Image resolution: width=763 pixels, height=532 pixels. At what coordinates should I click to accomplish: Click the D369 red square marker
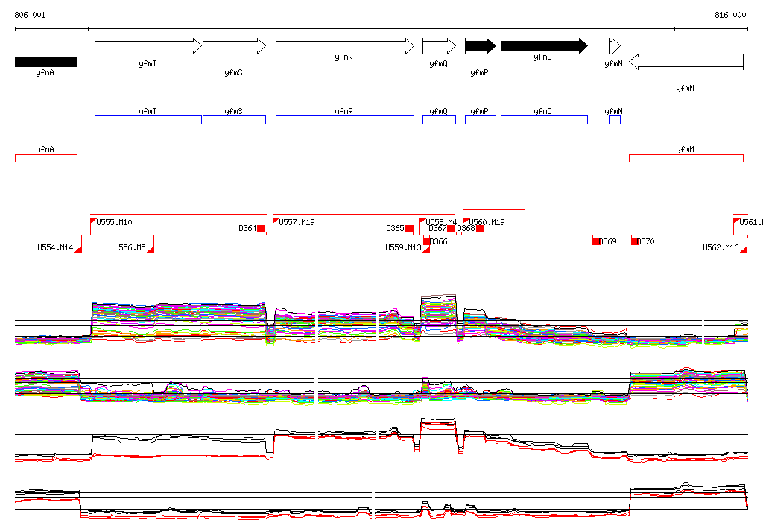click(596, 241)
